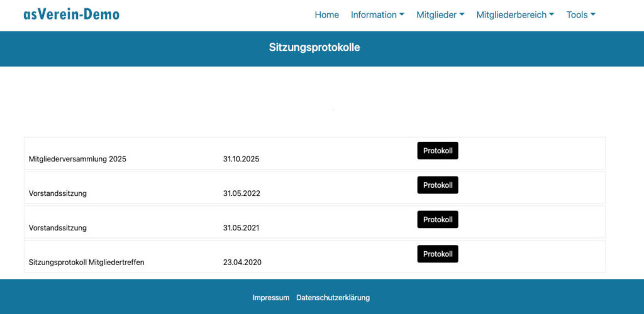Select the Sitzungsprotokoll Mitgliedertreffen row title
Viewport: 644px width, 314px height.
click(x=86, y=263)
